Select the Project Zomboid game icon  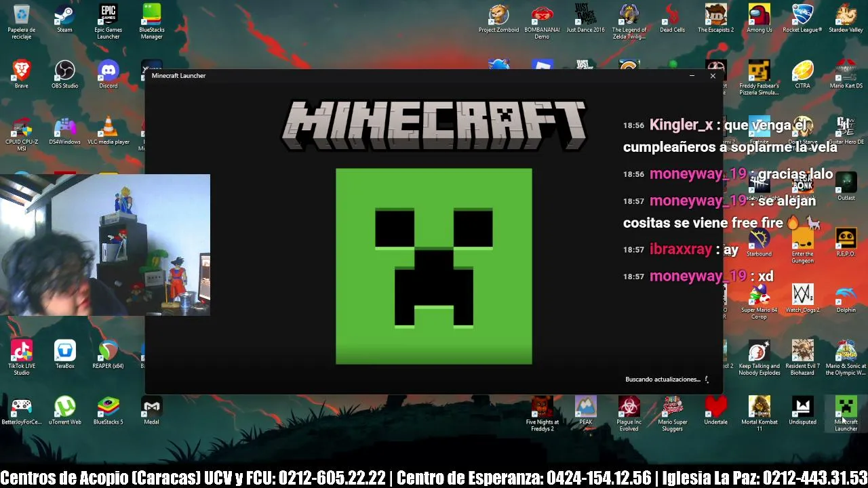(x=498, y=19)
